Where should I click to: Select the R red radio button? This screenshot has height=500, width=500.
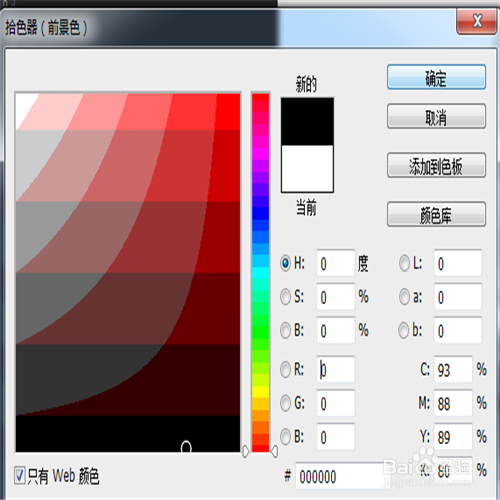285,370
